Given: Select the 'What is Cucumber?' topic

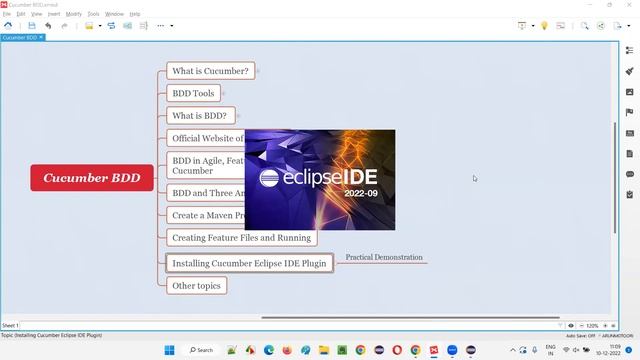Looking at the screenshot, I should pos(211,71).
